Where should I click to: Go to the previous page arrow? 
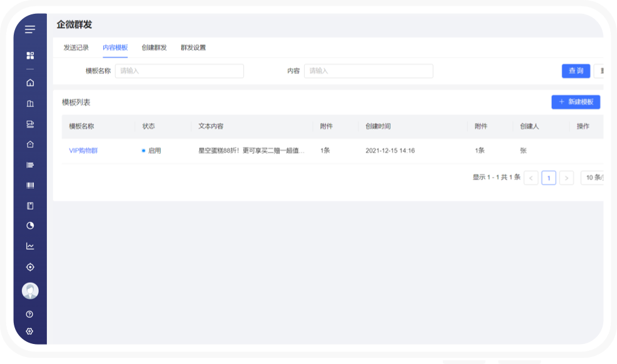tap(531, 178)
